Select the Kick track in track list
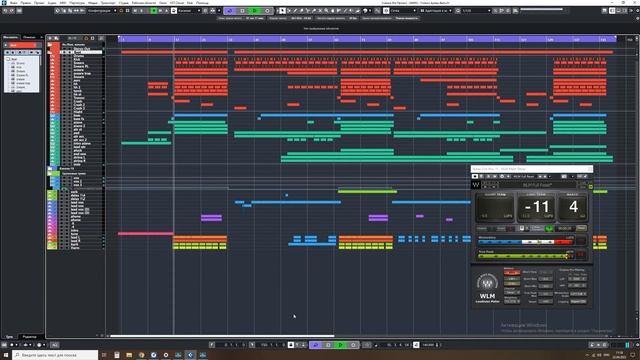640x360 pixels. click(77, 59)
